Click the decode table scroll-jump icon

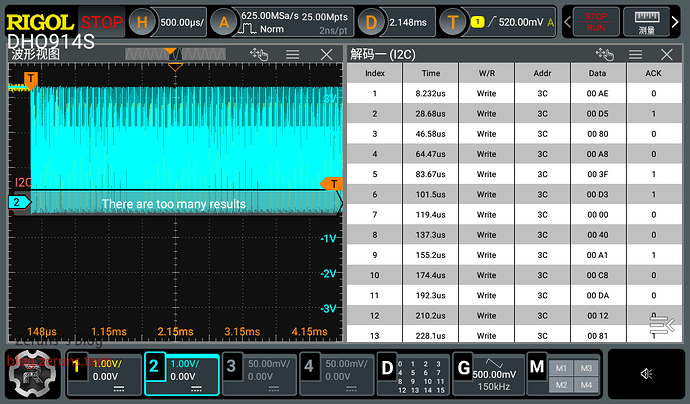point(659,324)
